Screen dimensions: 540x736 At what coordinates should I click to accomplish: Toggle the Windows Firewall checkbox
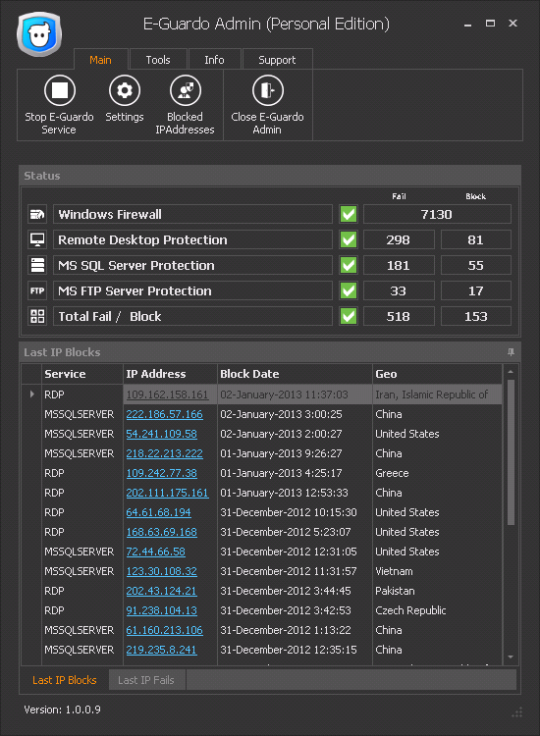coord(348,215)
